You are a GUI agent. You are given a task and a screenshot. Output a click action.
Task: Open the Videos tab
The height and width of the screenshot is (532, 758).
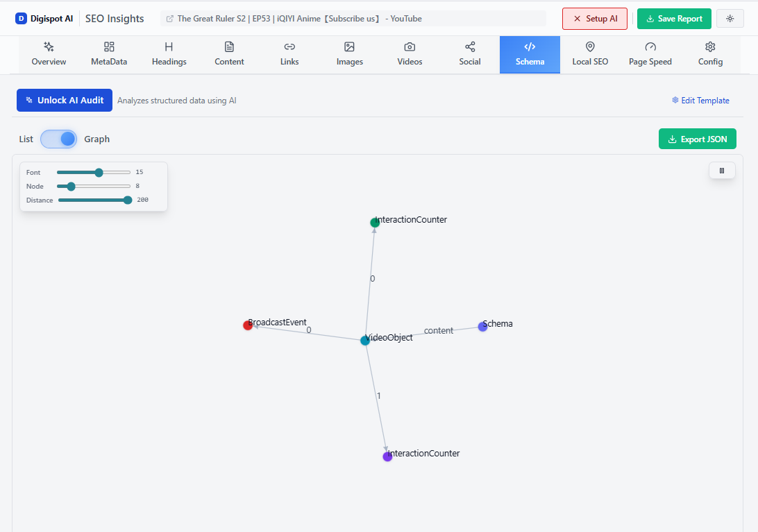click(x=410, y=53)
